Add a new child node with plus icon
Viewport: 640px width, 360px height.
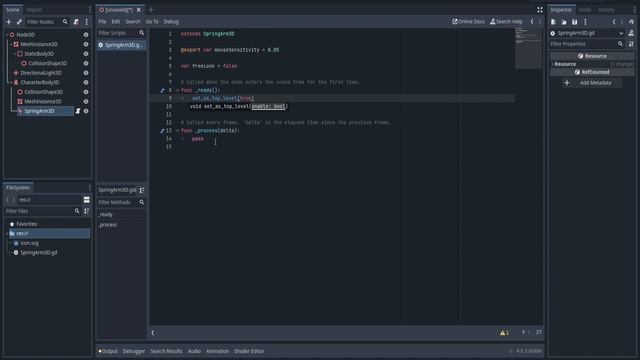9,22
